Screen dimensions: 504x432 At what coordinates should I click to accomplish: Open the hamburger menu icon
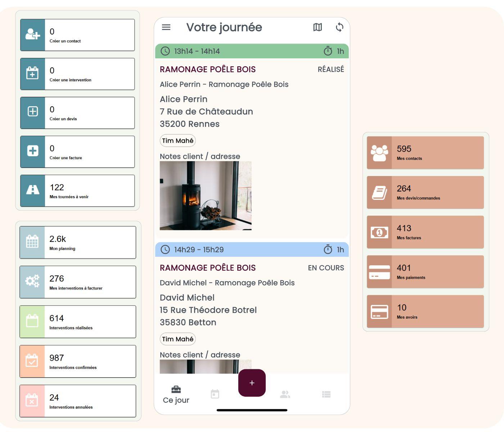click(166, 27)
